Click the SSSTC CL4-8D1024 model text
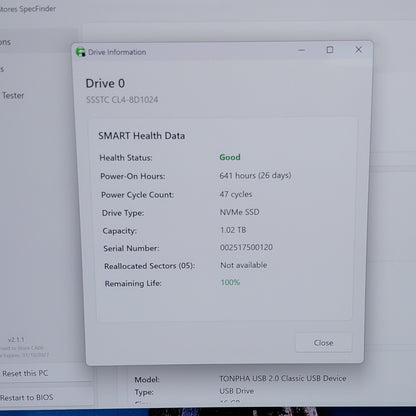The image size is (416, 416). point(122,100)
